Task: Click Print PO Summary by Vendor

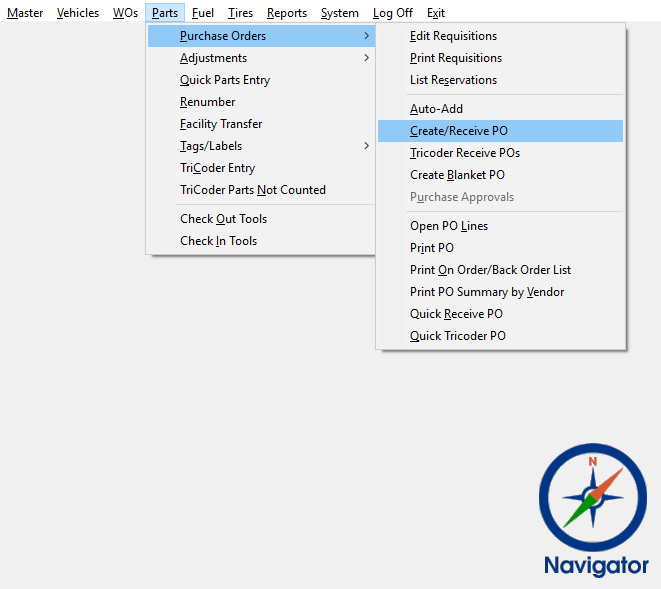Action: click(x=487, y=292)
